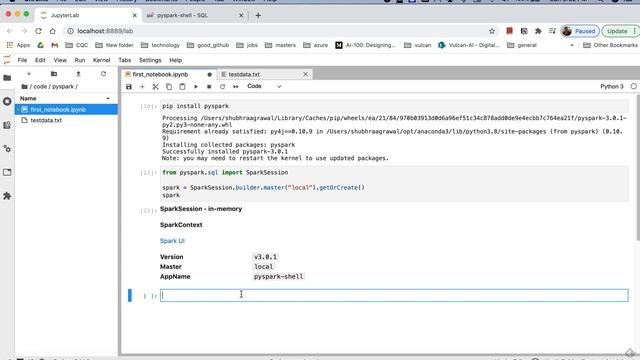Create a new folder in the file browser
Screen dimensions: 640x360
pyautogui.click(x=53, y=74)
